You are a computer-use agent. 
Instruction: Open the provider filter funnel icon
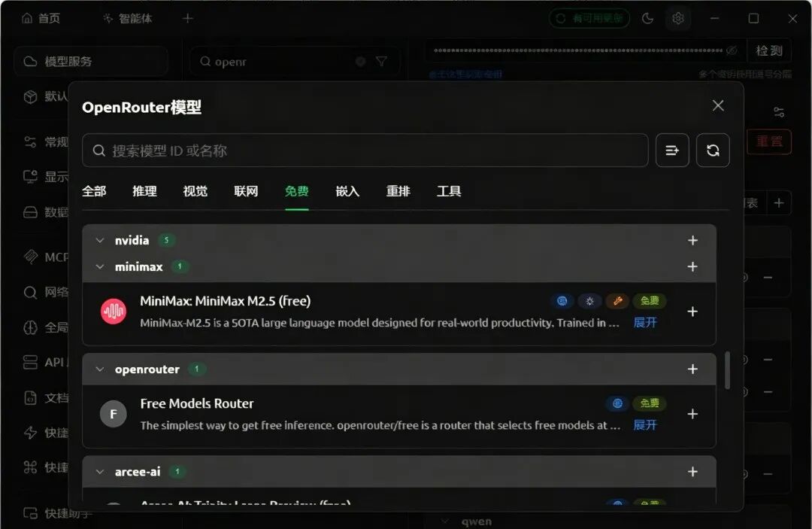tap(382, 62)
